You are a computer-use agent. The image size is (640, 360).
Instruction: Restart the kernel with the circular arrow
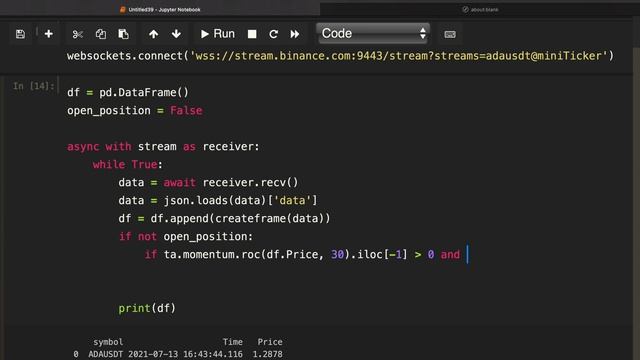tap(273, 34)
